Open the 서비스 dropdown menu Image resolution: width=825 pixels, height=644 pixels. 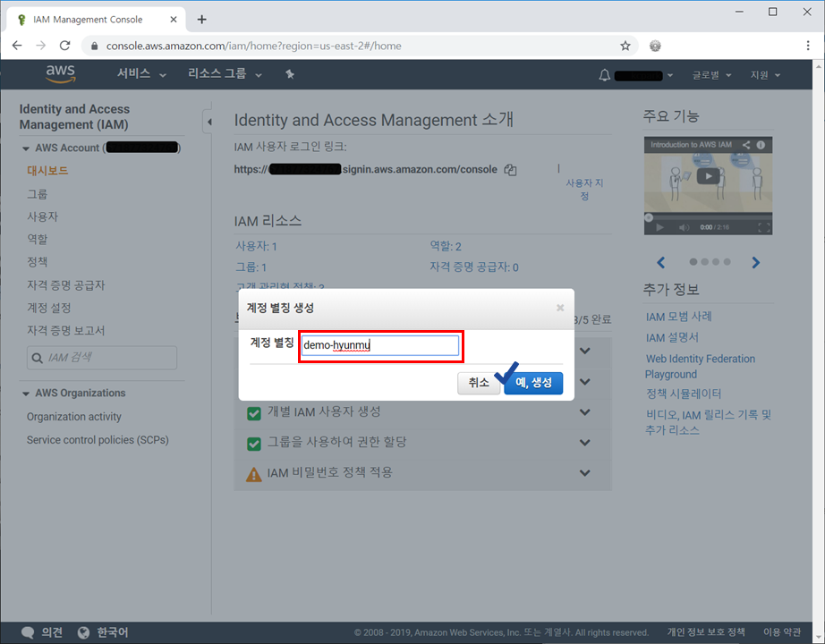tap(141, 74)
